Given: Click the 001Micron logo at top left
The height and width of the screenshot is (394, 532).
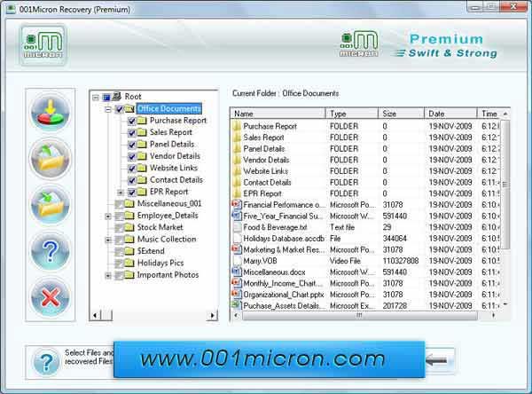Looking at the screenshot, I should (x=43, y=44).
